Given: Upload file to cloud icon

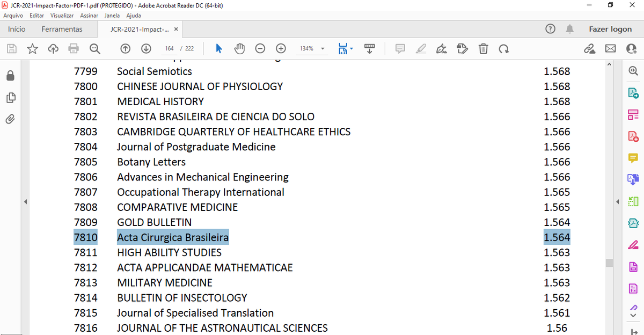Looking at the screenshot, I should pos(53,49).
